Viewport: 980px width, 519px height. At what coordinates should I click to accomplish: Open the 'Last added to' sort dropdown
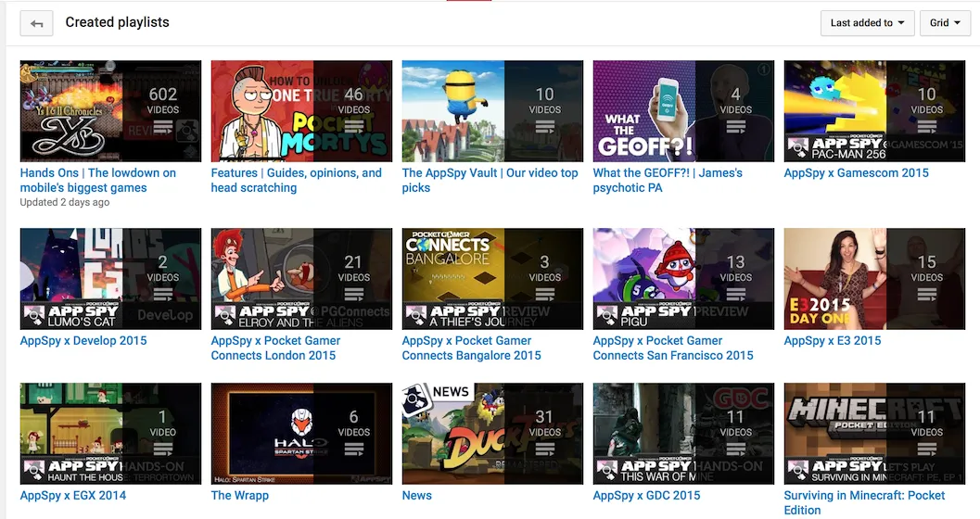coord(868,23)
